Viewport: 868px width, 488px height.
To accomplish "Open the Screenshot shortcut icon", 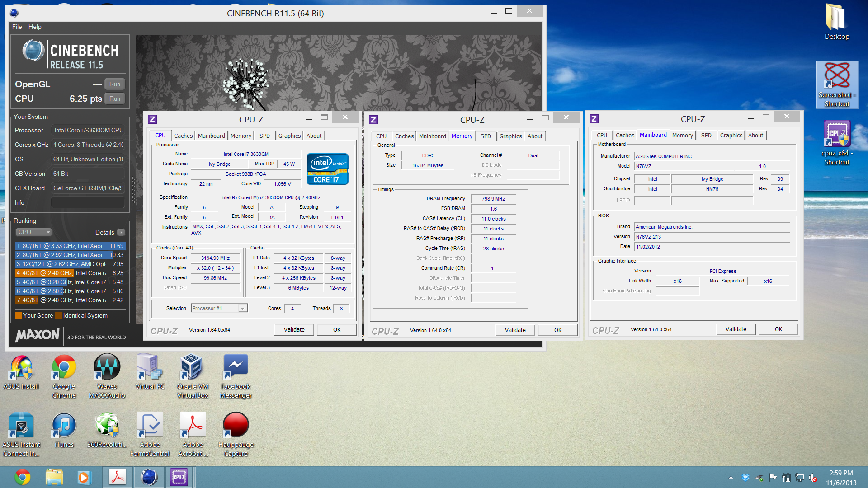I will (837, 84).
